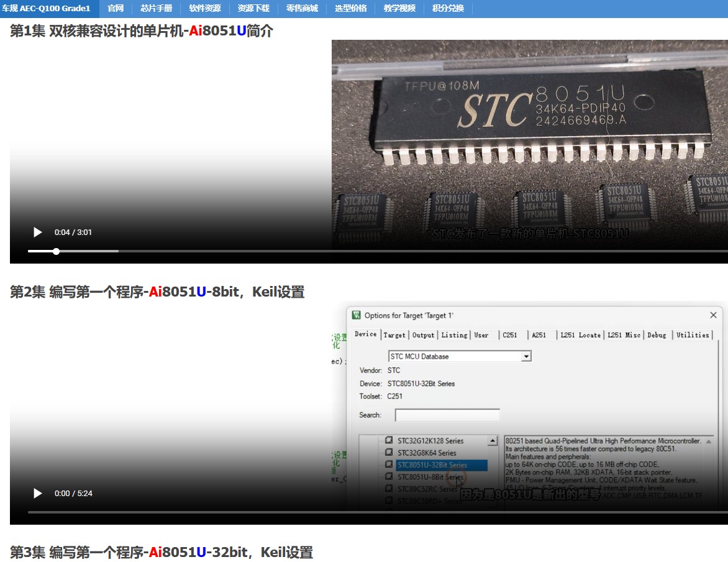Click the chip icon beside STC32G8K64 Series
This screenshot has width=728, height=562.
pyautogui.click(x=389, y=453)
